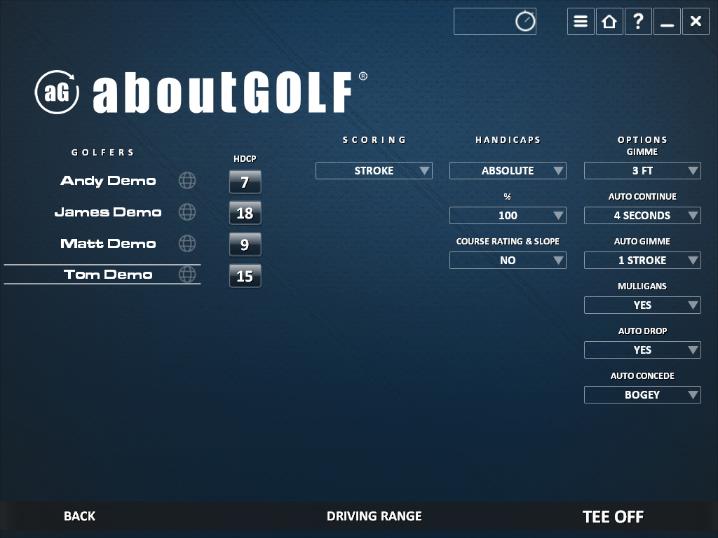Open the Gimme 3 FT dropdown
The image size is (718, 538).
point(642,171)
